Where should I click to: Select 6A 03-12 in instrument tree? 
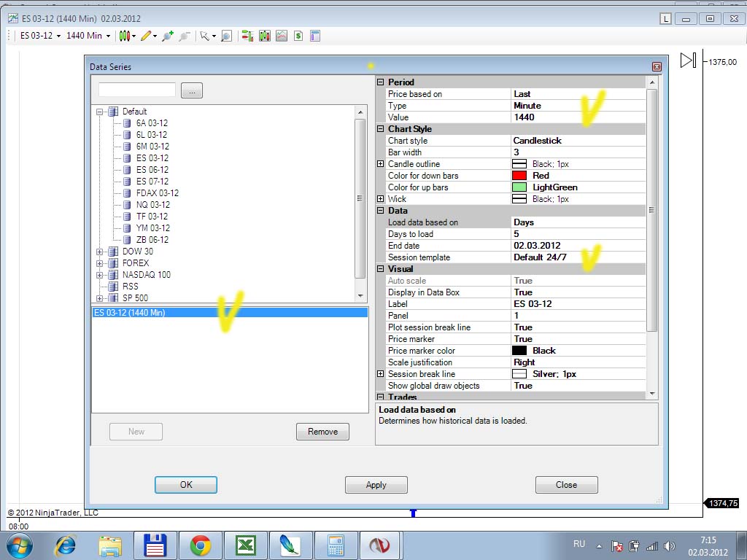152,123
